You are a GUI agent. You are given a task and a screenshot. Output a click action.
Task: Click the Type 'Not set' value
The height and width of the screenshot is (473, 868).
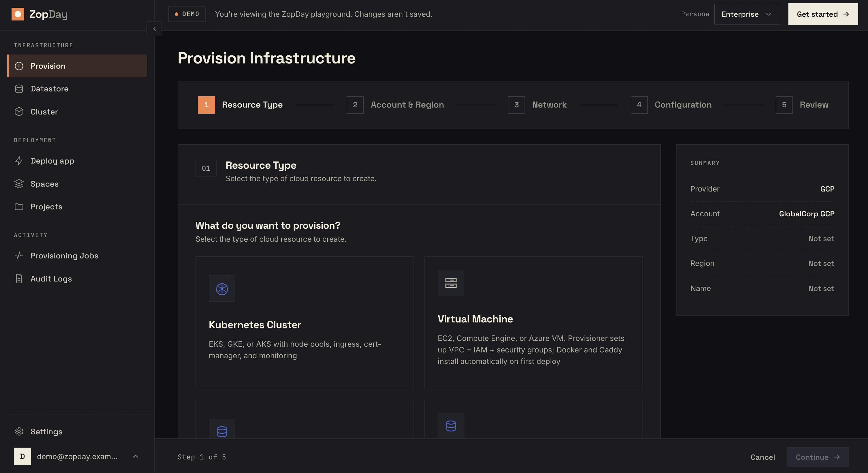[821, 239]
